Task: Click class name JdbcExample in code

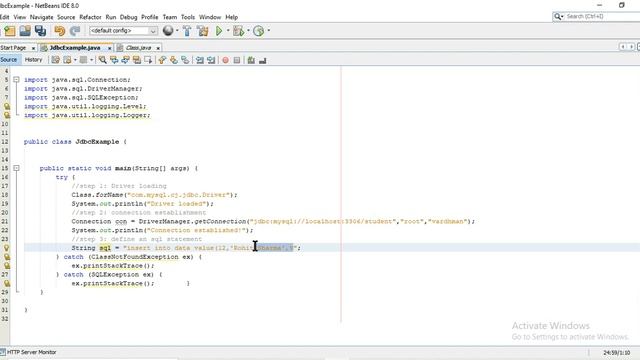Action: [97, 142]
